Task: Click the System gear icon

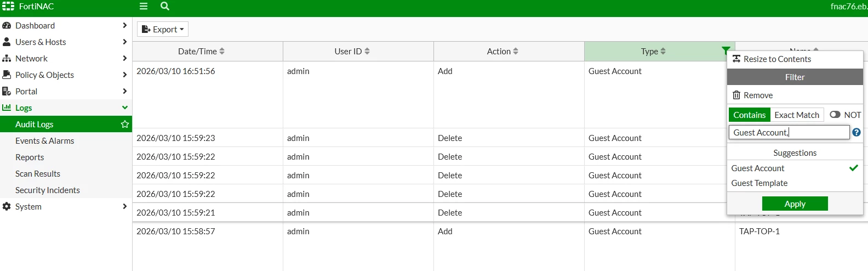Action: click(x=7, y=206)
